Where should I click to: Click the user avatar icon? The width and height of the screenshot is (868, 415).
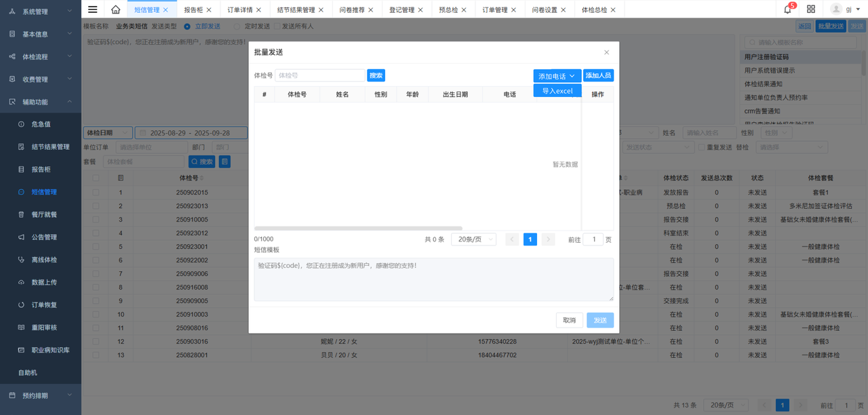(x=836, y=9)
